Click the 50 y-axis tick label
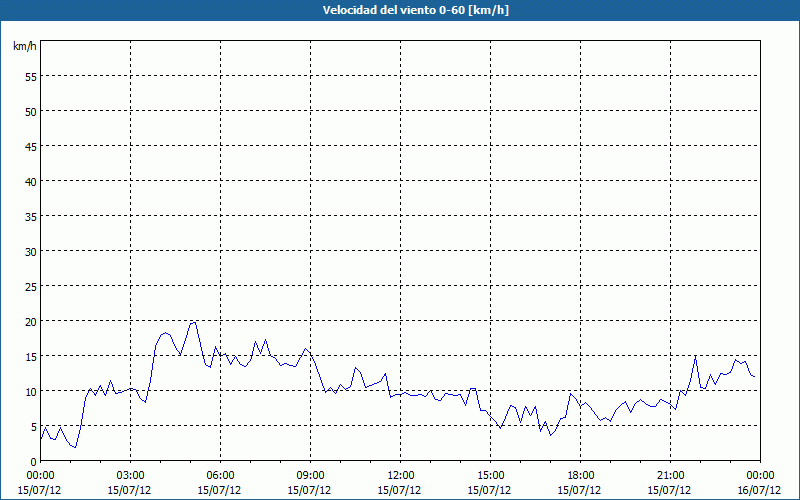Image resolution: width=800 pixels, height=500 pixels. [x=30, y=111]
